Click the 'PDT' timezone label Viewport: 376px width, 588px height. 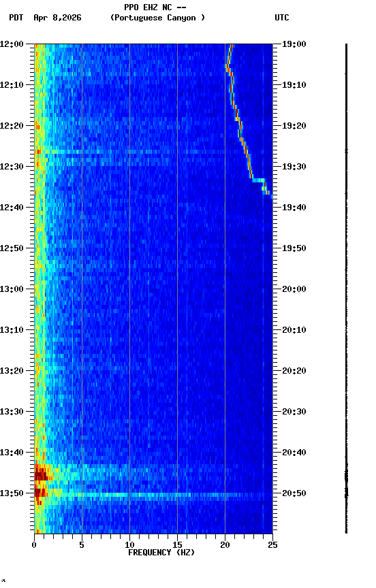[16, 18]
